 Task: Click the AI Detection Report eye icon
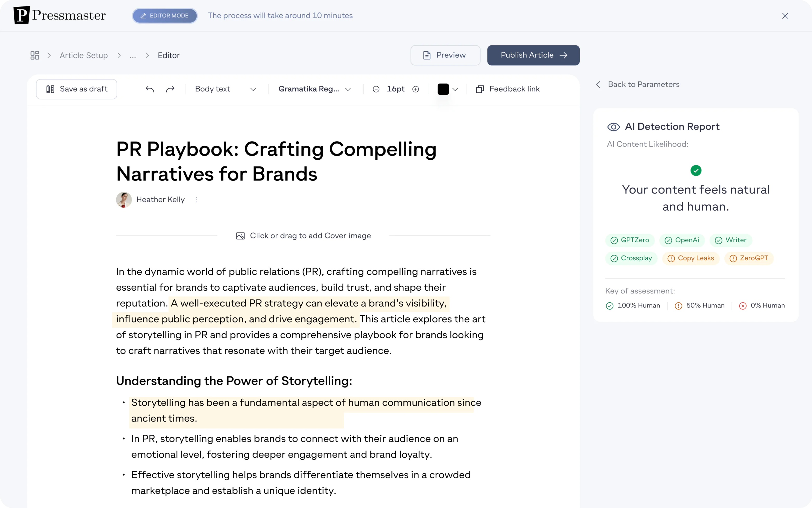(613, 126)
